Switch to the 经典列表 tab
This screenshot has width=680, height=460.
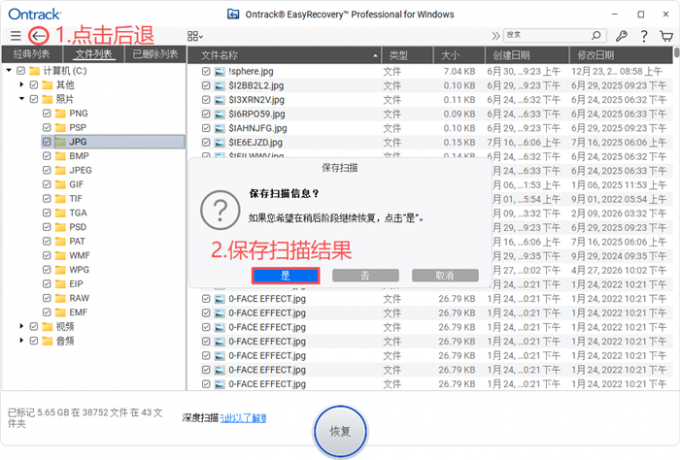tap(32, 54)
